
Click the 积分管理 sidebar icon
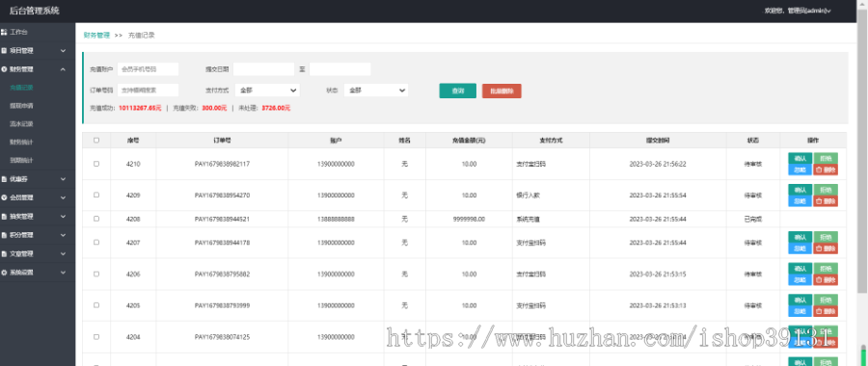pyautogui.click(x=4, y=235)
